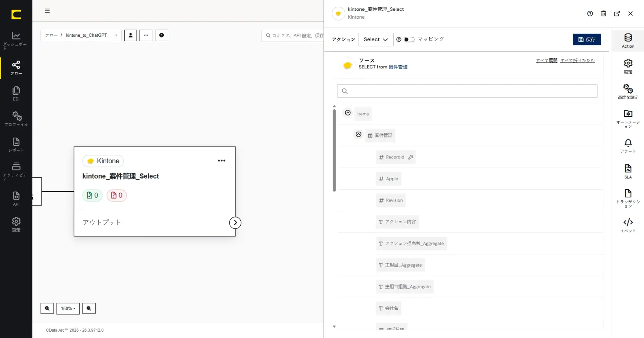Close the connector settings panel
Viewport: 644px width, 338px height.
click(631, 14)
